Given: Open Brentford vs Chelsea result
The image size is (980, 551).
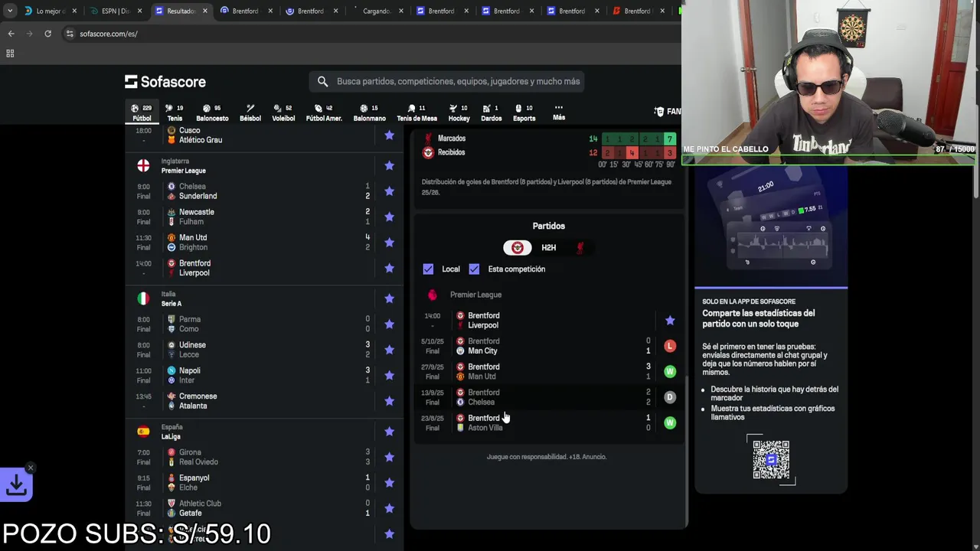Looking at the screenshot, I should point(548,397).
